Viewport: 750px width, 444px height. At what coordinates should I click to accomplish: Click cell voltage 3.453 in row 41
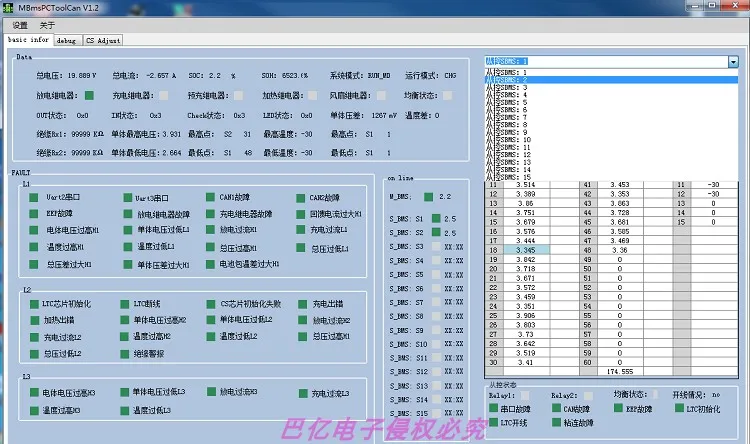point(620,185)
